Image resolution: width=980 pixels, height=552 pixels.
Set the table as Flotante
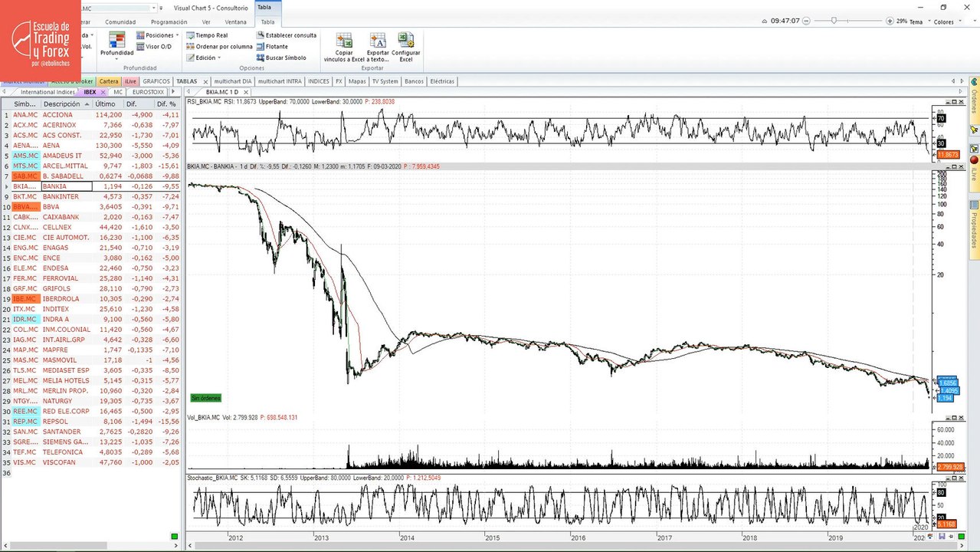[272, 47]
